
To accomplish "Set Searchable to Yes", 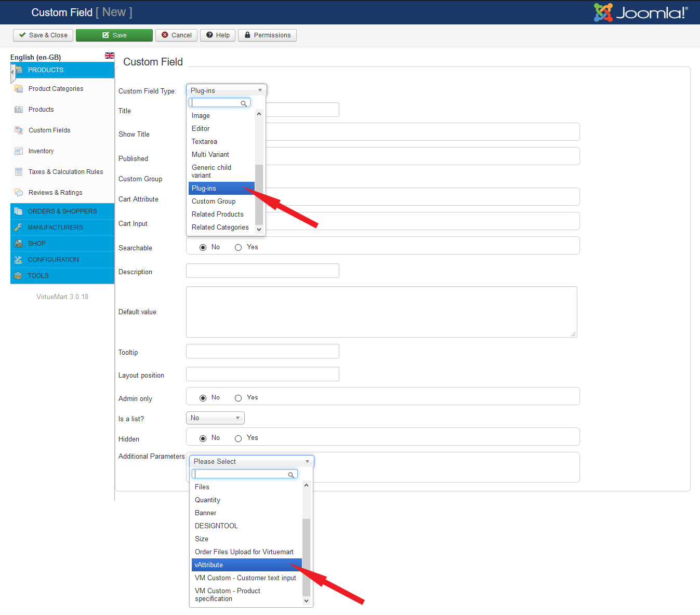I will point(238,248).
